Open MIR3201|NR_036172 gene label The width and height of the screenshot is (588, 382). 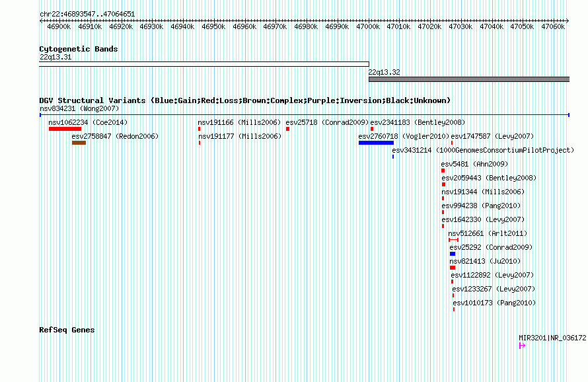552,338
